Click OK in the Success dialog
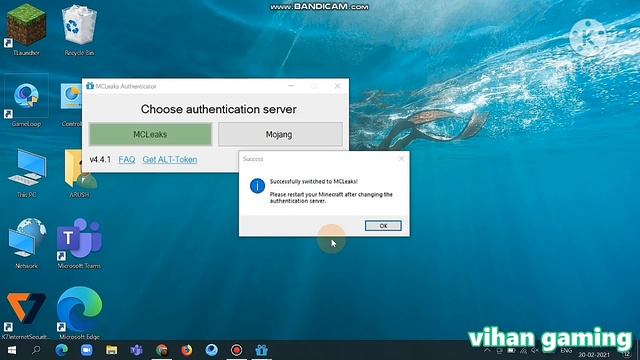 tap(383, 226)
